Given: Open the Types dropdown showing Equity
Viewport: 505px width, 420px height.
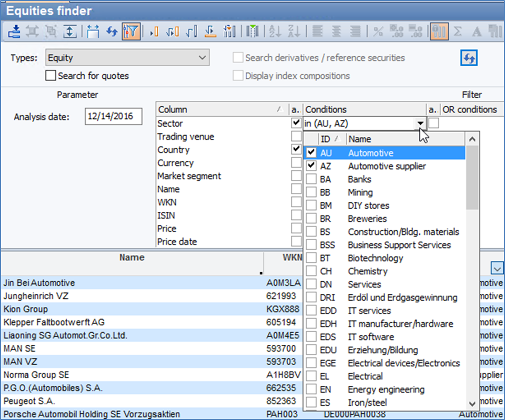Looking at the screenshot, I should pyautogui.click(x=127, y=58).
